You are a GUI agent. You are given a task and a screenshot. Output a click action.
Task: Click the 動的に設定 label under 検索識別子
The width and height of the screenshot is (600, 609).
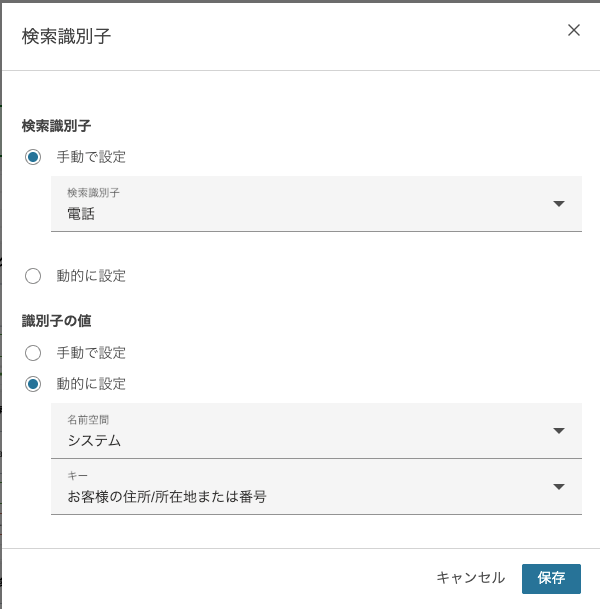click(91, 276)
